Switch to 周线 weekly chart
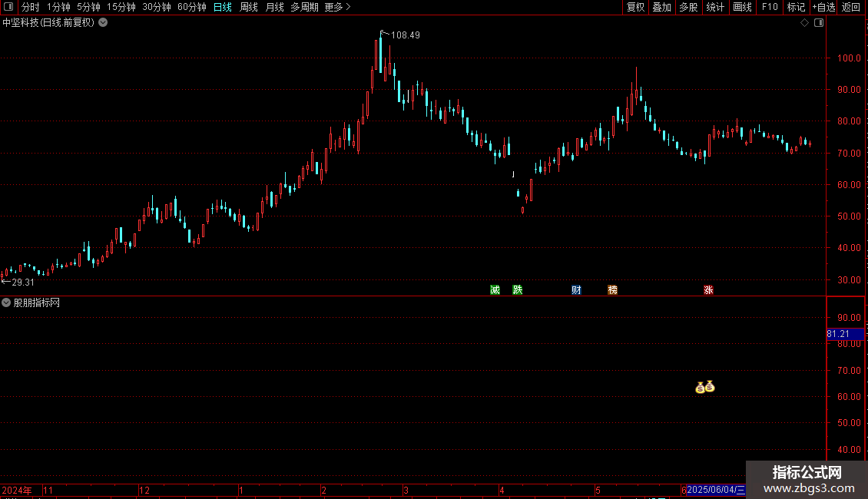This screenshot has height=499, width=868. point(249,7)
